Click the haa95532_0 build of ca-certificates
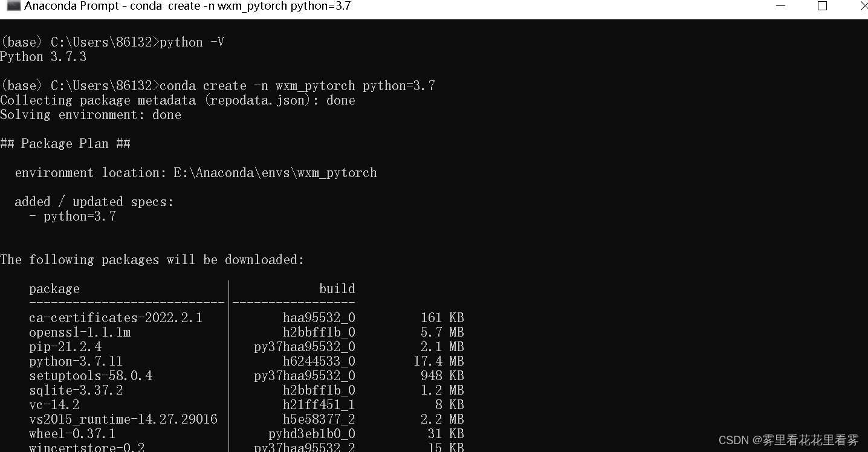Viewport: 868px width, 452px height. point(319,318)
